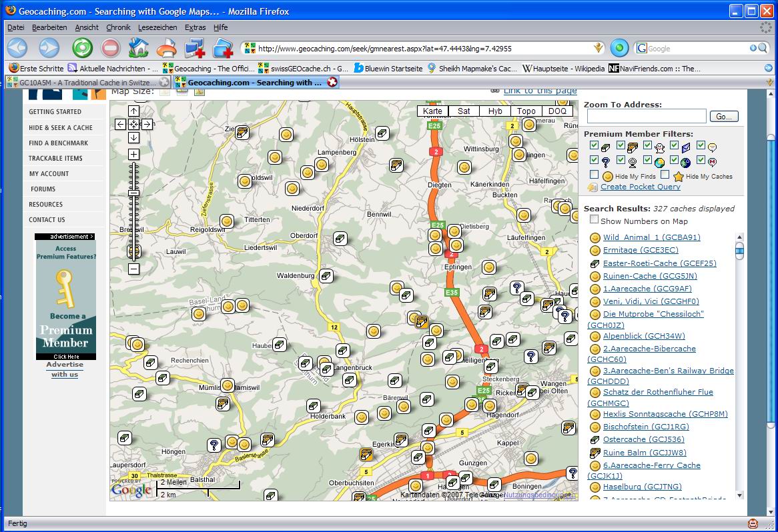Switch map to Topo view
This screenshot has height=532, width=778.
(x=526, y=111)
